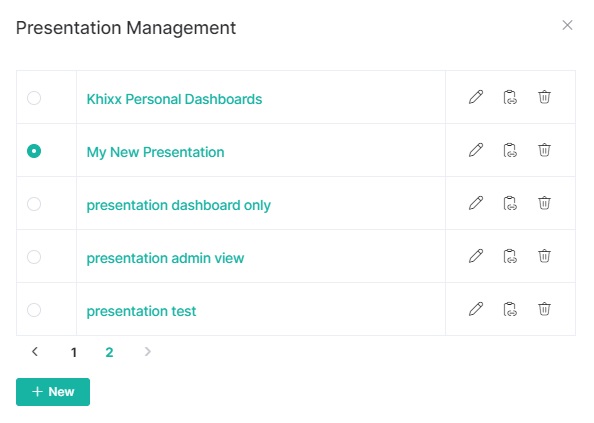The height and width of the screenshot is (423, 594).
Task: Copy link for Khixx Personal Dashboards
Action: tap(510, 97)
